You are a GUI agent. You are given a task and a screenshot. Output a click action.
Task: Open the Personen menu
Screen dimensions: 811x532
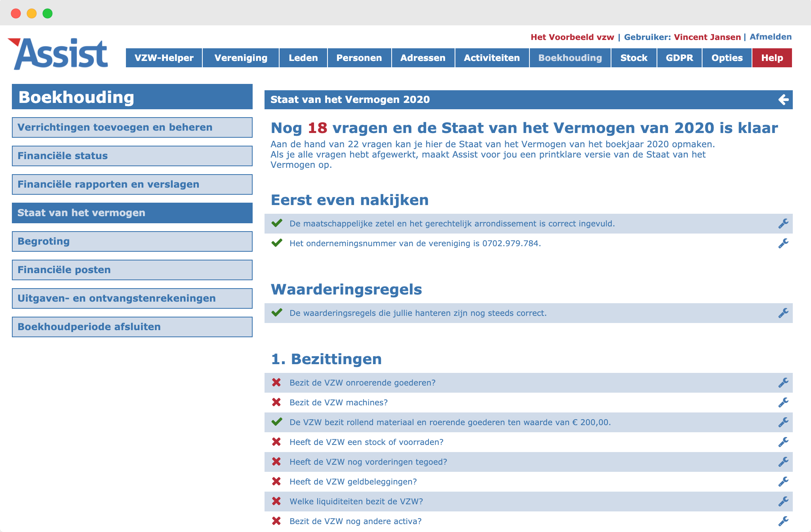359,58
